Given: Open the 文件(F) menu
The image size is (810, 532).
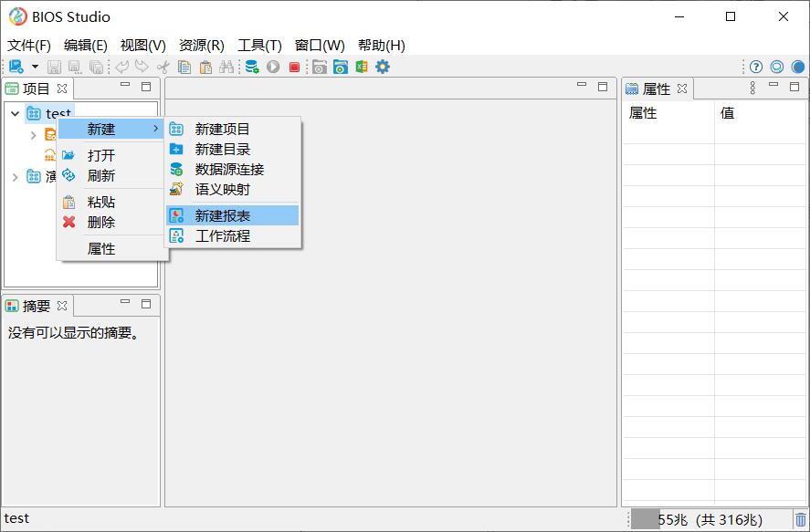Looking at the screenshot, I should tap(29, 46).
